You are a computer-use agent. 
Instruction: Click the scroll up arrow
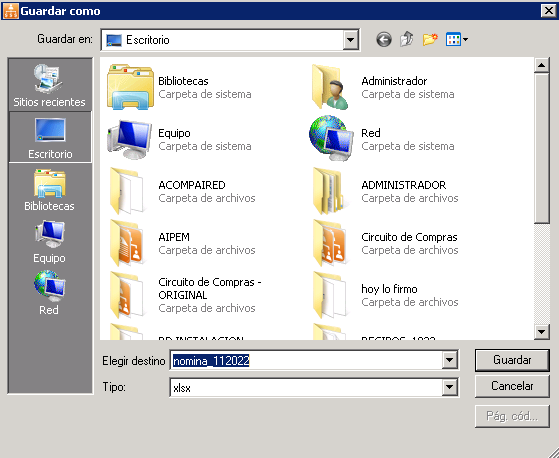pyautogui.click(x=542, y=65)
